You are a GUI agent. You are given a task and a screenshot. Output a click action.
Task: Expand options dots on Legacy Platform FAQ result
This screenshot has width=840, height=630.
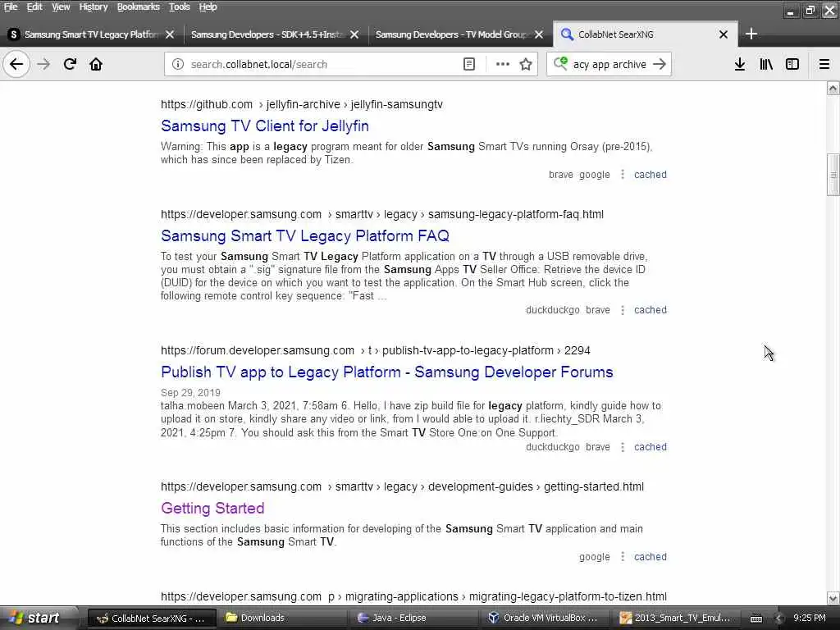point(623,309)
